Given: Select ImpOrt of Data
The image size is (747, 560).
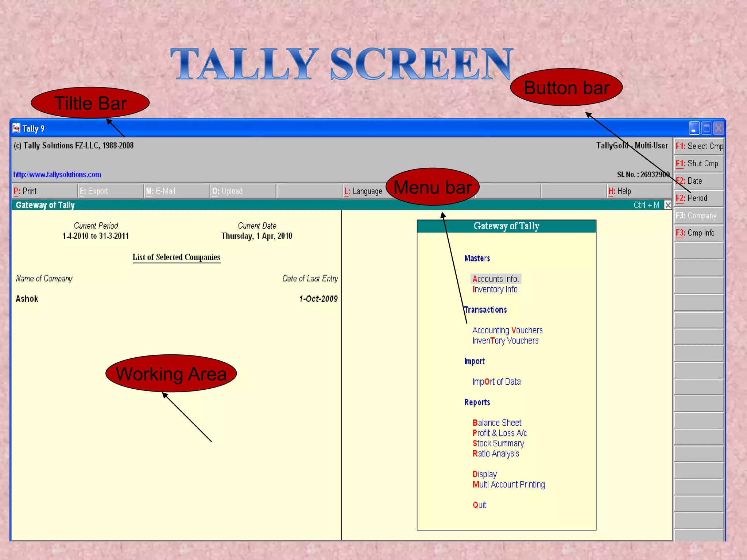Looking at the screenshot, I should coord(496,382).
